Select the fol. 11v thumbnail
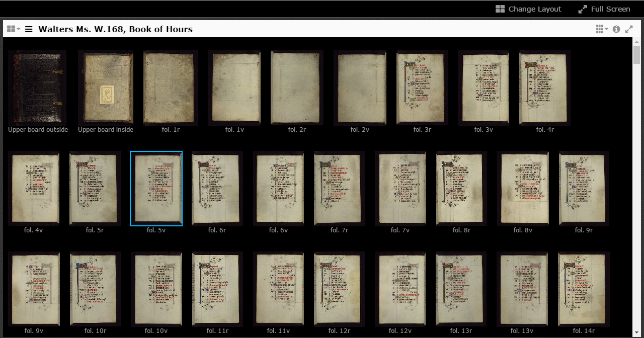The height and width of the screenshot is (338, 644). pos(279,289)
